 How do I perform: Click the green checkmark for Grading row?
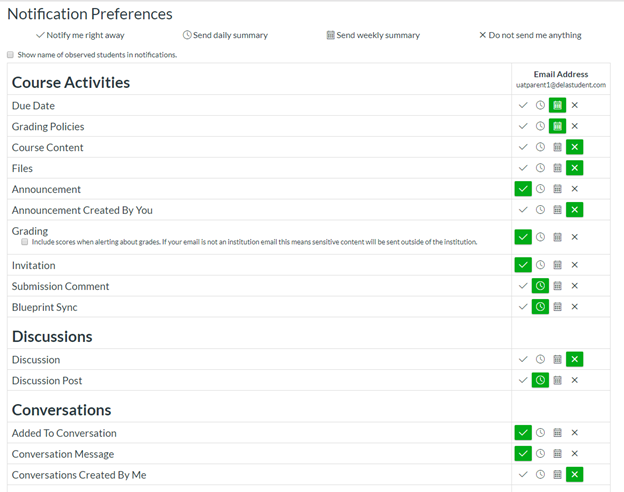[x=523, y=237]
